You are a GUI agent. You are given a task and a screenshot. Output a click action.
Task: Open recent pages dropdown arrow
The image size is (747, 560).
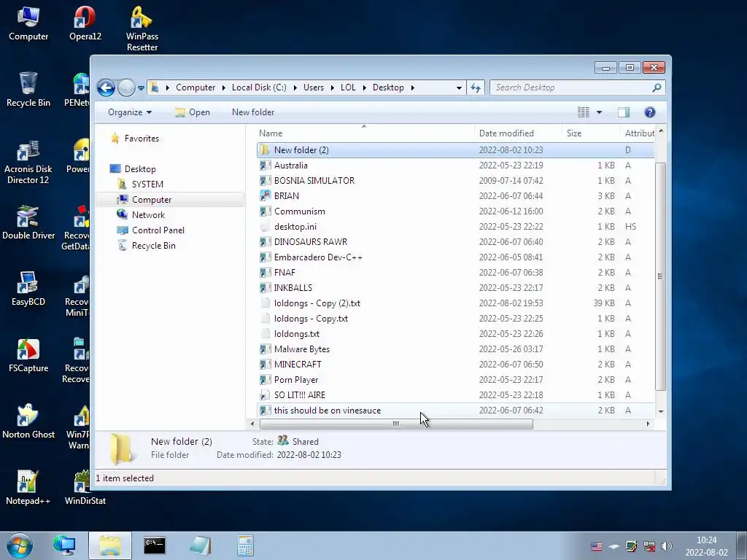(141, 87)
